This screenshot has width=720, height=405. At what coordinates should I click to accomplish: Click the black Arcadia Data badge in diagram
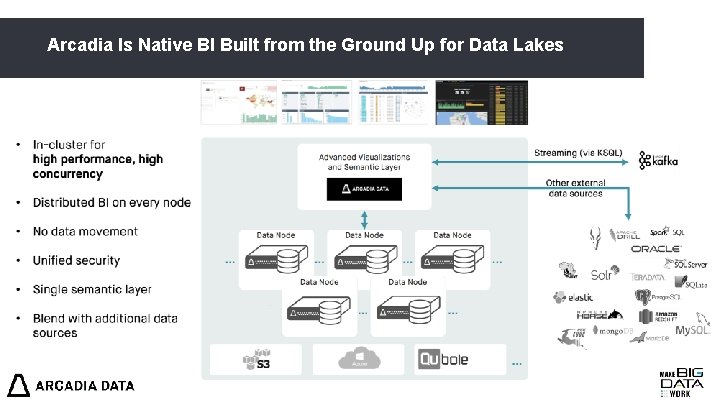click(364, 189)
